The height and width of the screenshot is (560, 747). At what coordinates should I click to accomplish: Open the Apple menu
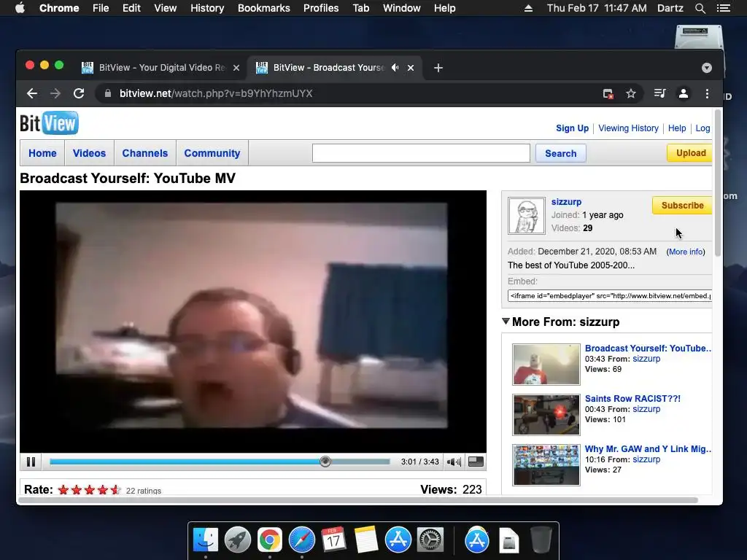pyautogui.click(x=20, y=8)
